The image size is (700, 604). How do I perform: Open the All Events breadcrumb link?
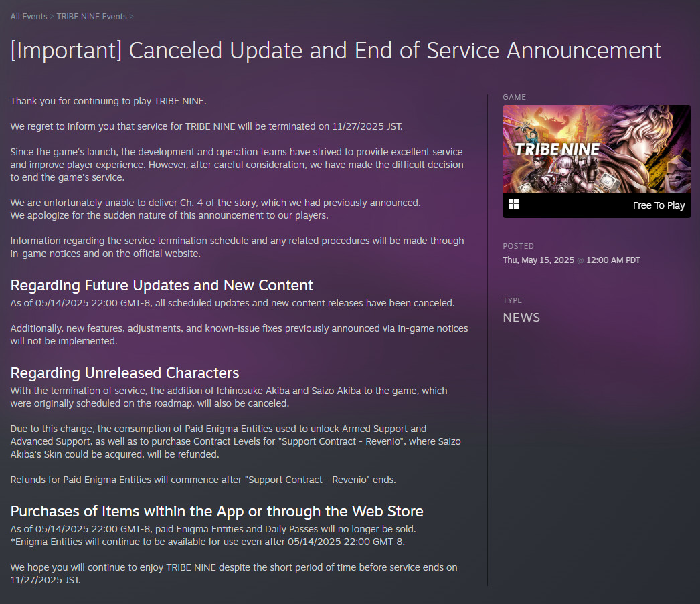tap(29, 17)
